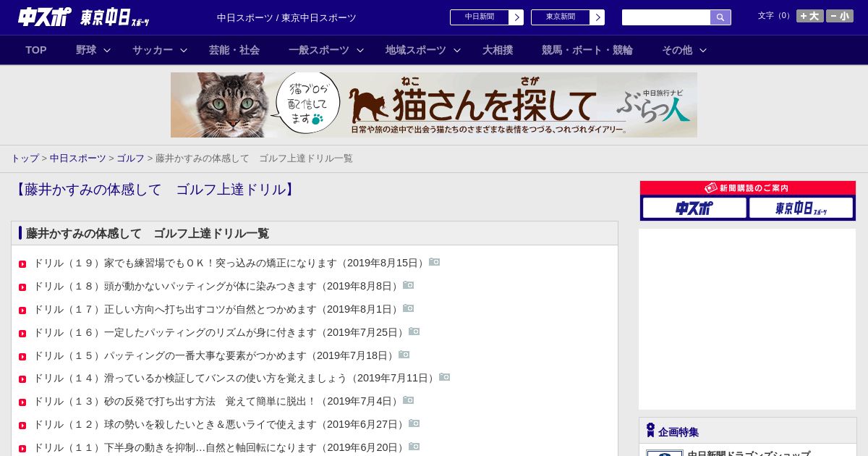Decrease text size with the 小 button
The height and width of the screenshot is (456, 868).
point(840,16)
